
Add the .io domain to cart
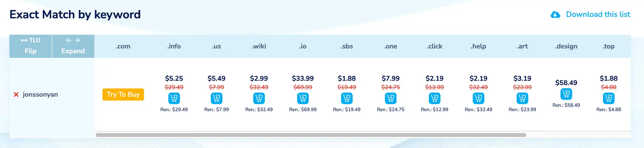pyautogui.click(x=303, y=98)
